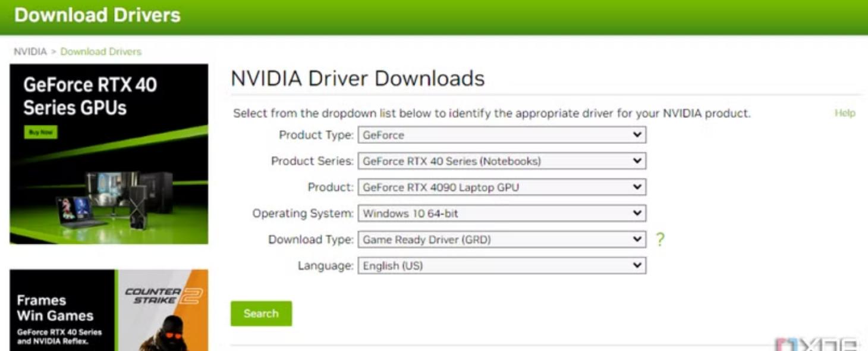
Task: Open the Operating System dropdown
Action: 502,214
